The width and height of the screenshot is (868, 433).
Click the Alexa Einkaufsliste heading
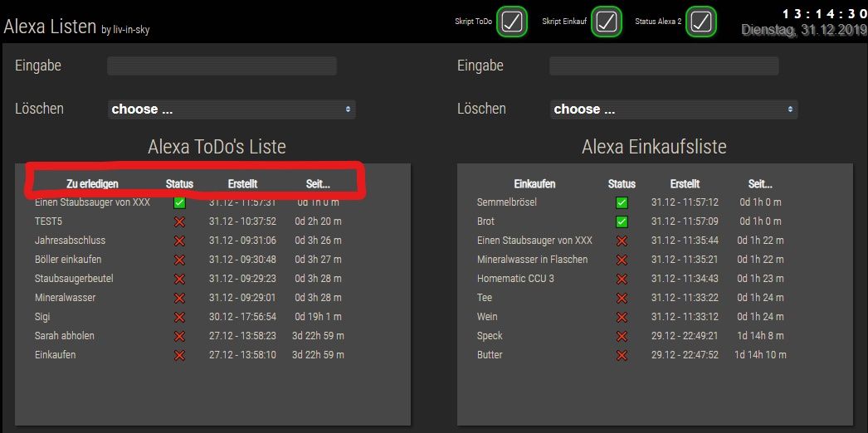[655, 147]
